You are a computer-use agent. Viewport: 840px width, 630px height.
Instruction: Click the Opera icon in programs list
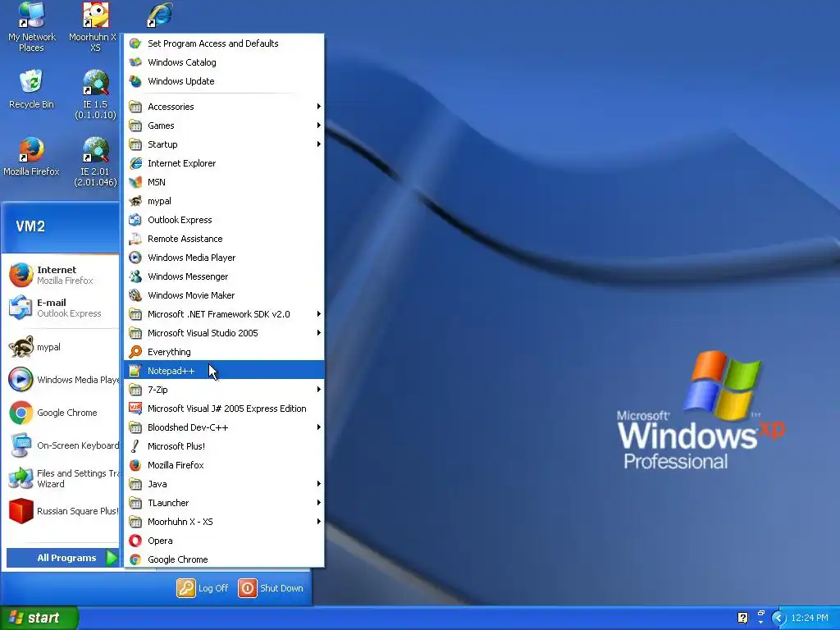click(135, 541)
